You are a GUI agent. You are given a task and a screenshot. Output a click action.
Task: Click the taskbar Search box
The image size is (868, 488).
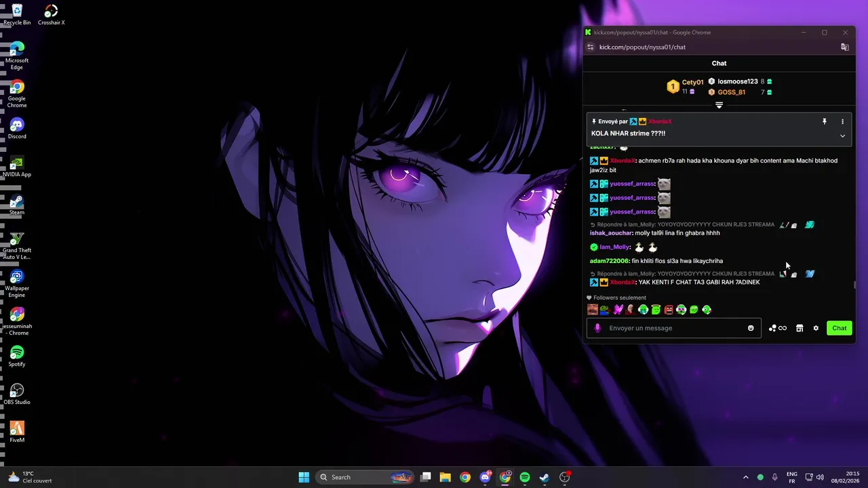[366, 477]
